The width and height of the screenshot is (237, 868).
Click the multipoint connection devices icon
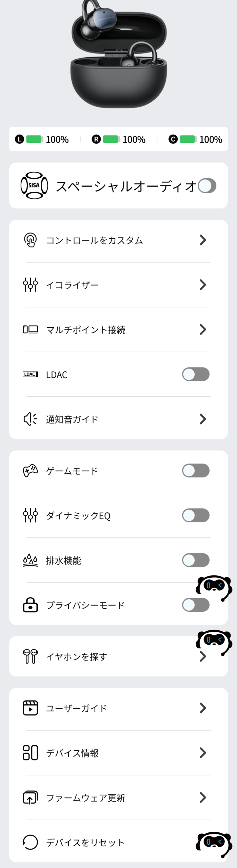pyautogui.click(x=30, y=330)
